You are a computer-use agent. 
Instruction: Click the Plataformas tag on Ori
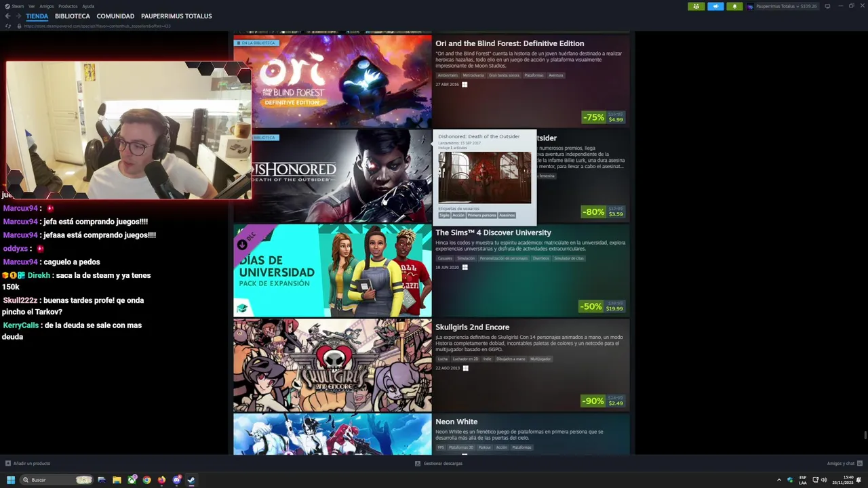[534, 75]
